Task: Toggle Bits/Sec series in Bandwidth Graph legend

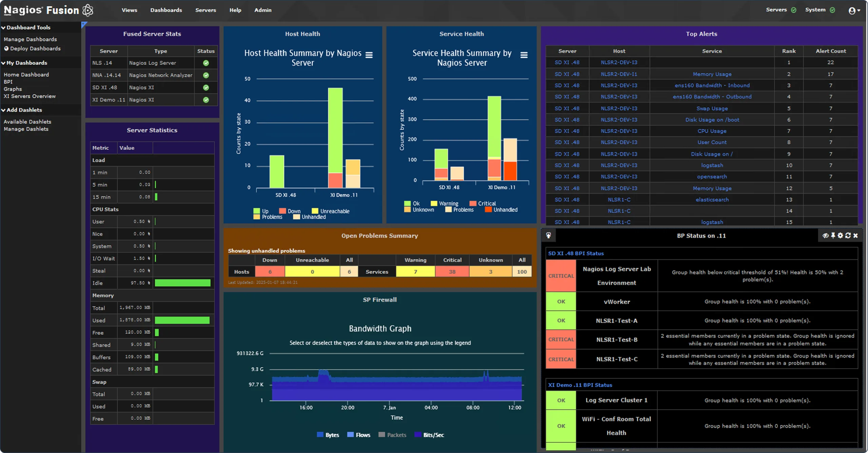Action: (x=429, y=435)
